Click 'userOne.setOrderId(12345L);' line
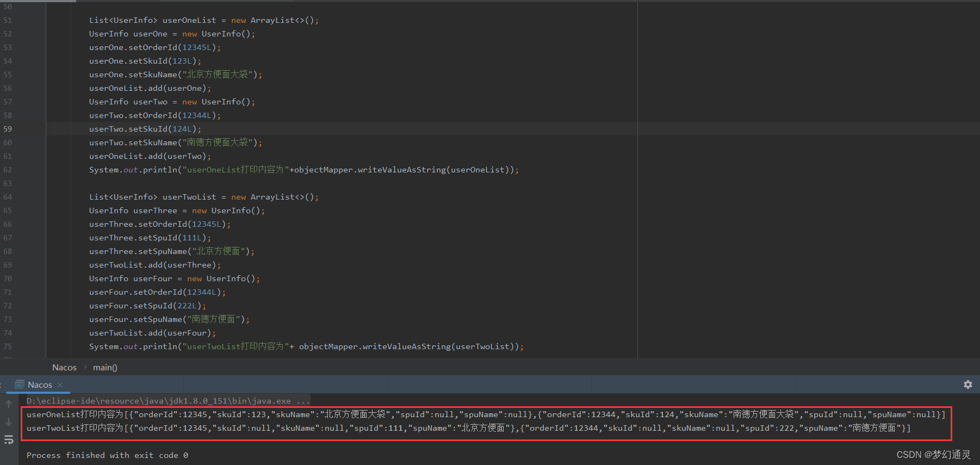980x465 pixels. (155, 47)
